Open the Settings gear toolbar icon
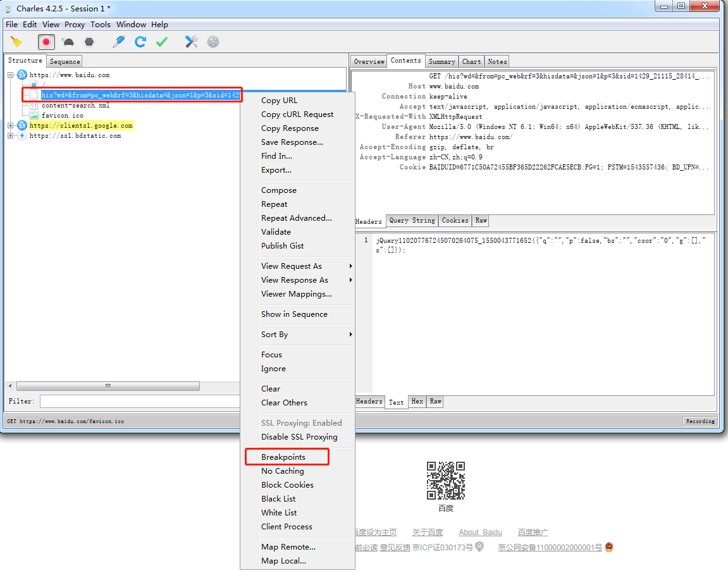Image resolution: width=728 pixels, height=573 pixels. [213, 42]
